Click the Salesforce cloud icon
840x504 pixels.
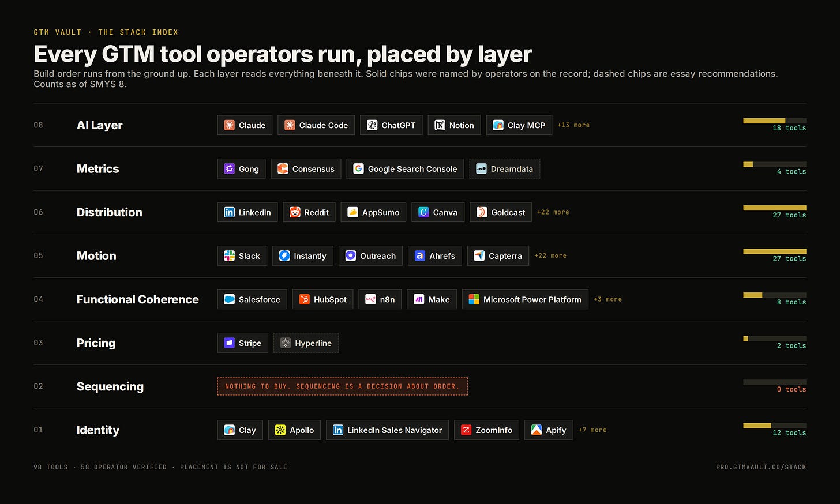(x=229, y=299)
